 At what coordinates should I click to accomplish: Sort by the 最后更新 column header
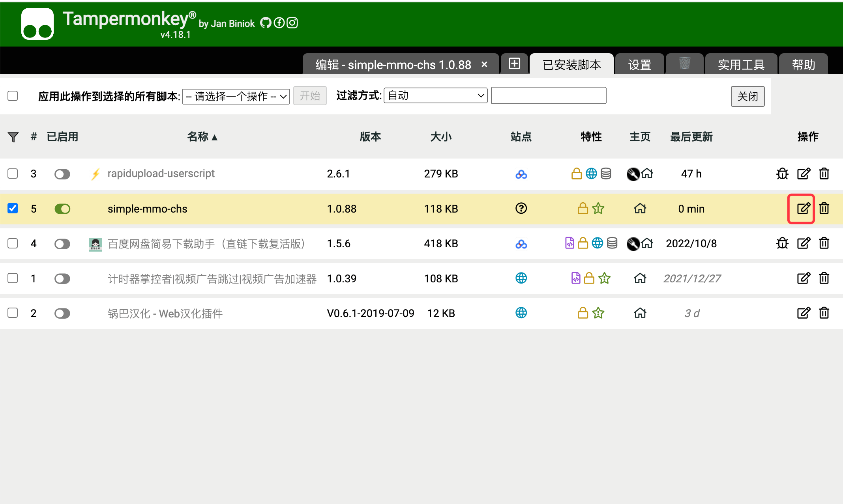pyautogui.click(x=691, y=137)
